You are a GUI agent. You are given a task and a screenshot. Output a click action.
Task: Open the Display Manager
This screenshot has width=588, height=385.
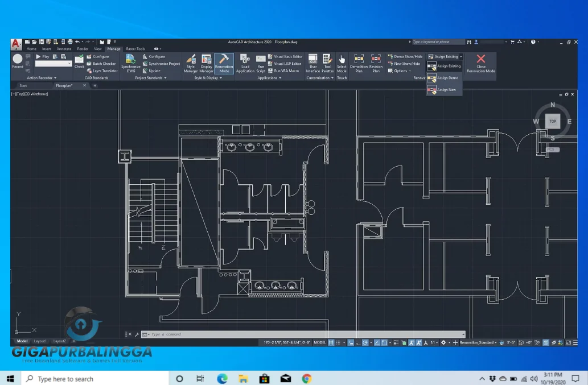point(206,63)
